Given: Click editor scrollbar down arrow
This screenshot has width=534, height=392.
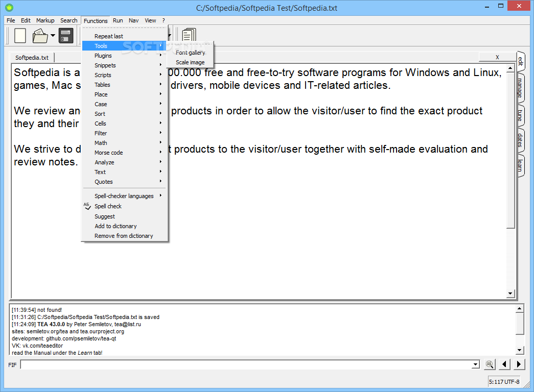Looking at the screenshot, I should coord(510,293).
